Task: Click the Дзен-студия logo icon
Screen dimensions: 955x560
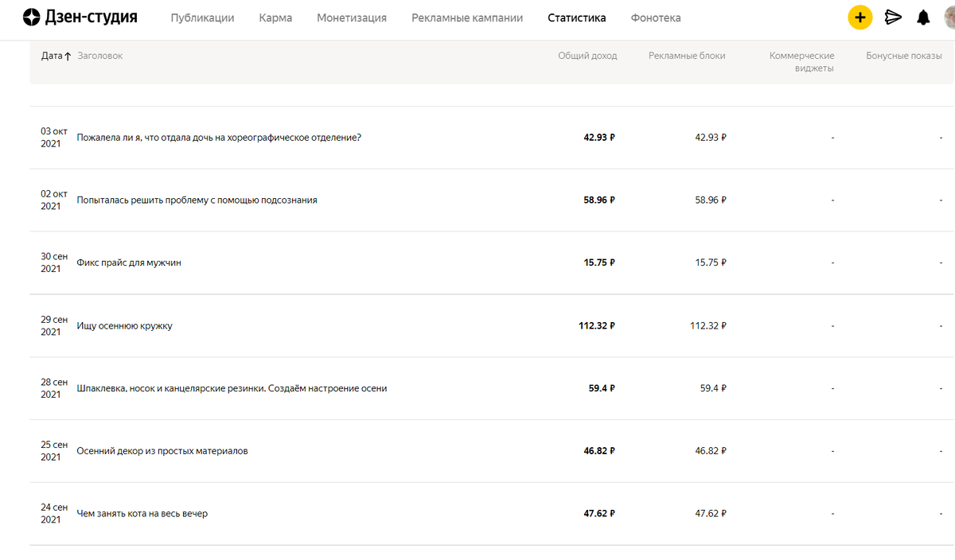Action: click(x=30, y=16)
